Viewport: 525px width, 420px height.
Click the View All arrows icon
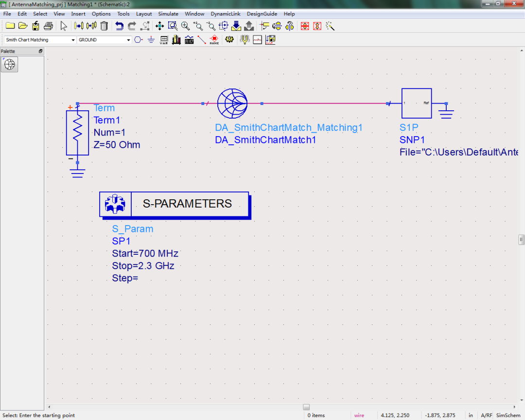click(160, 26)
